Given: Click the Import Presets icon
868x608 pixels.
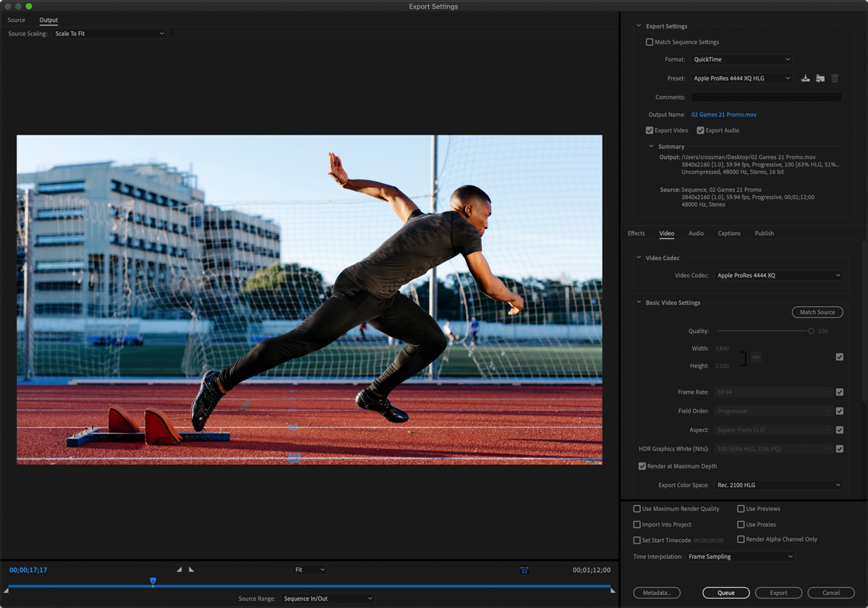Looking at the screenshot, I should 820,78.
